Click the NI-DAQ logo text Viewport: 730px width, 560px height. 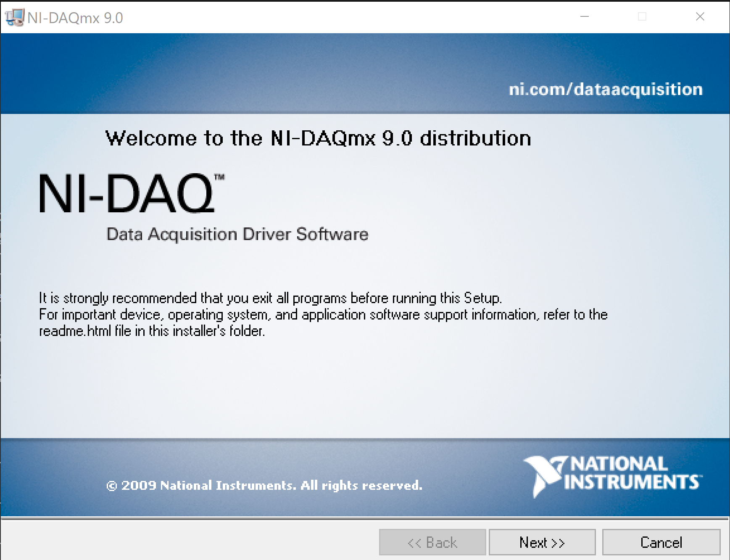click(x=132, y=193)
